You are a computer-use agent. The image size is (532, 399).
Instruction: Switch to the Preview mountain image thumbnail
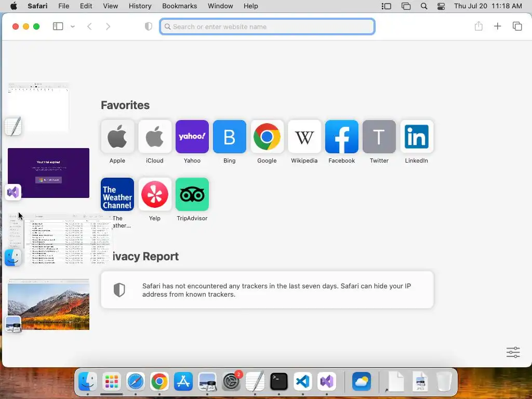(x=48, y=304)
